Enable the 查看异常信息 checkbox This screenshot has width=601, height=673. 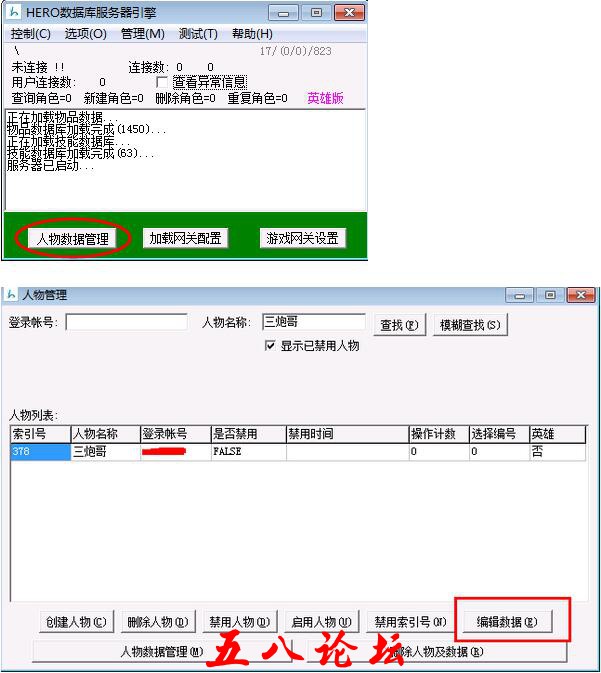[164, 82]
